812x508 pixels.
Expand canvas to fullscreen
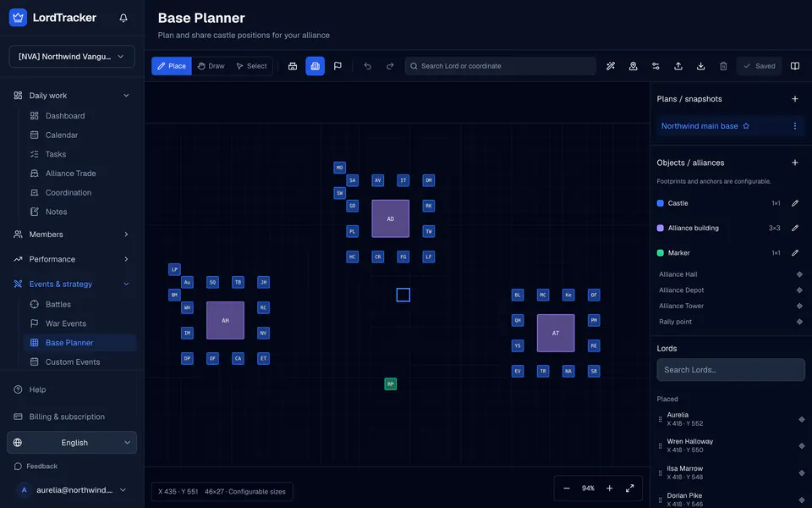pyautogui.click(x=629, y=489)
